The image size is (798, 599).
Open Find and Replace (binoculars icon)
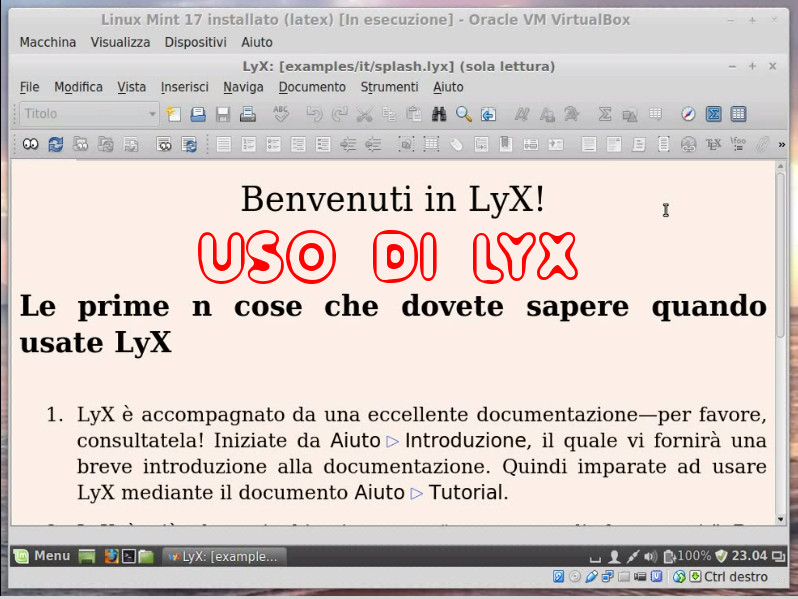439,114
